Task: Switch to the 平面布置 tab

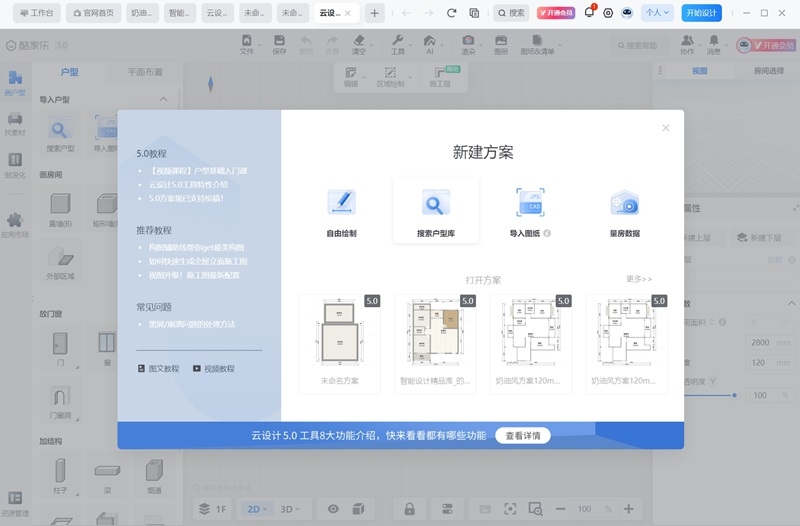Action: point(145,72)
